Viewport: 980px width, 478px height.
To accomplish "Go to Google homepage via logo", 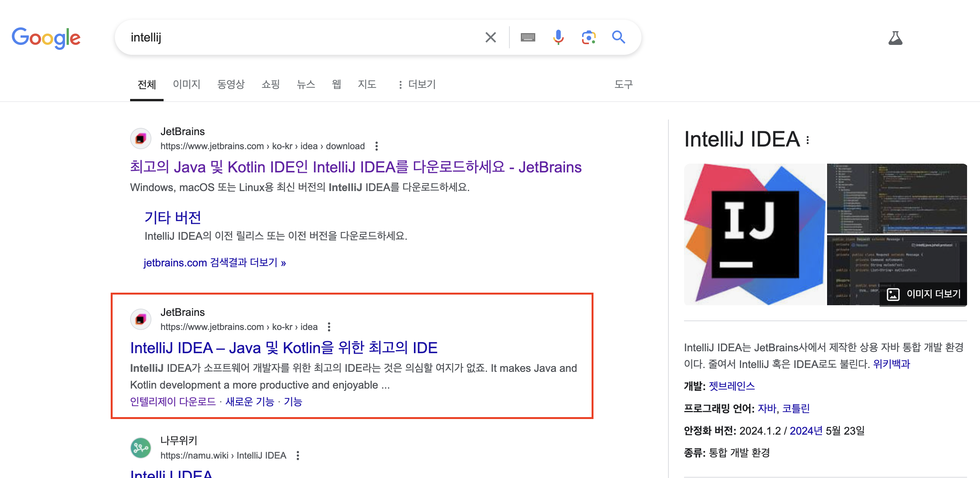I will coord(46,38).
